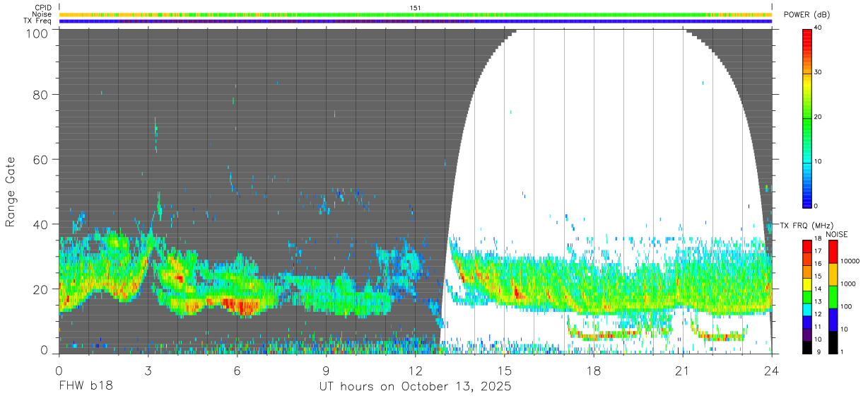Click the x-axis tick label 3

(148, 371)
